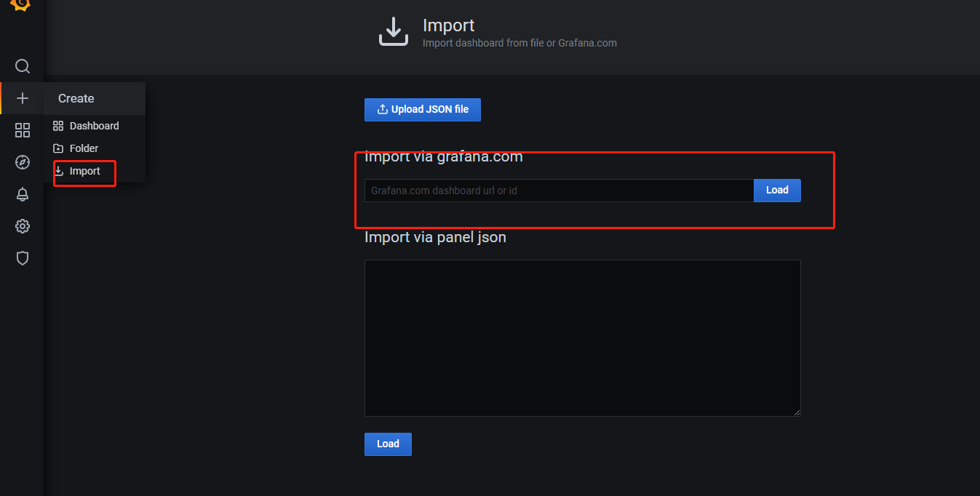Open the Grafana home logo
The height and width of the screenshot is (496, 980).
pos(21,4)
